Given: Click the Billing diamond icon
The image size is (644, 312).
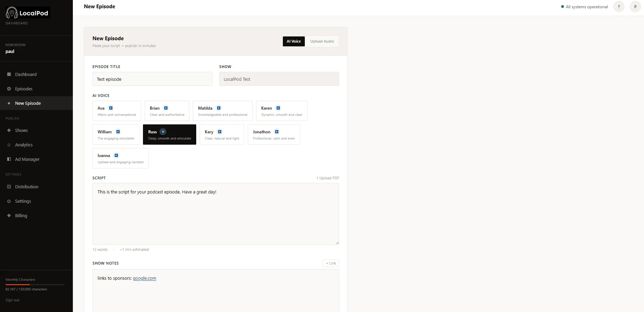Looking at the screenshot, I should [9, 215].
